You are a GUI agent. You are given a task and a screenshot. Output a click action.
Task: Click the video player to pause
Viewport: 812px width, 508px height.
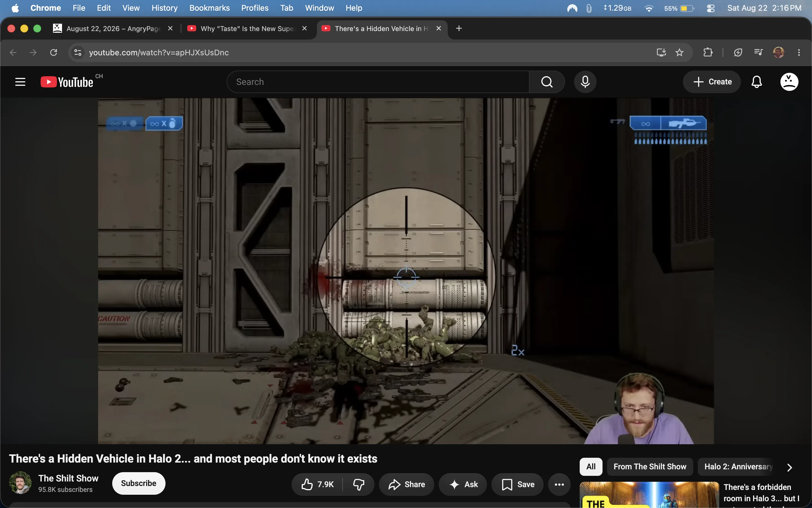point(406,271)
